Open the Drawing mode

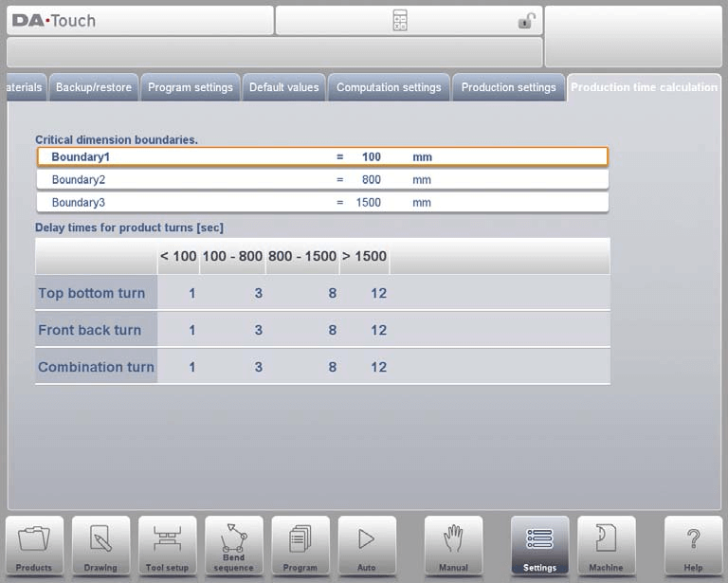coord(100,544)
